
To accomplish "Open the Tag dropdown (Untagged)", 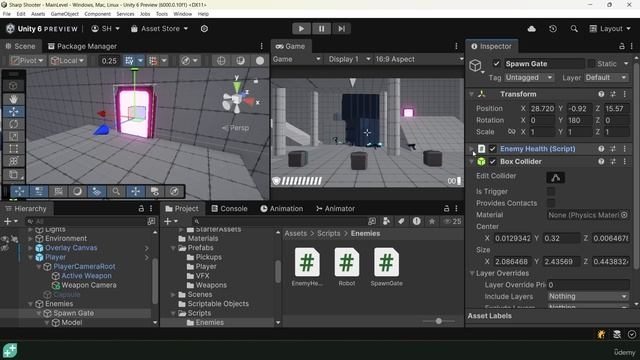I will click(529, 78).
